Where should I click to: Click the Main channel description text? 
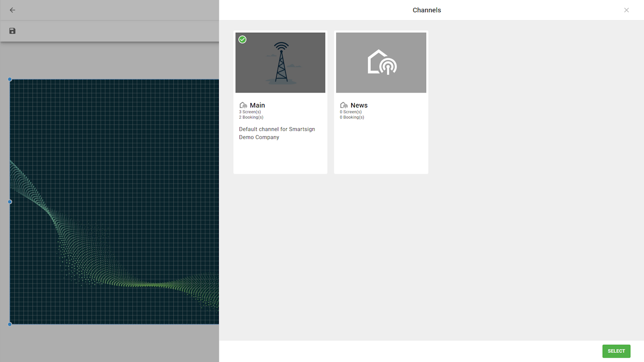[277, 133]
